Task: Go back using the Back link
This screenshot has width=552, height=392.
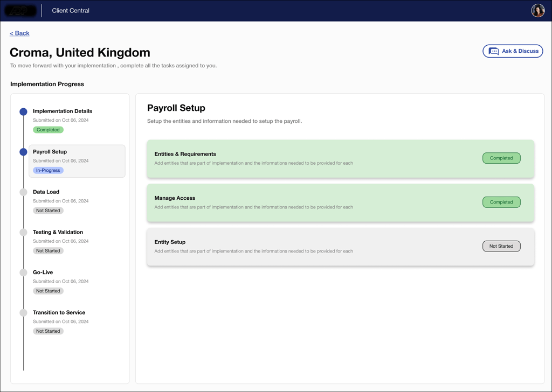Action: tap(19, 33)
